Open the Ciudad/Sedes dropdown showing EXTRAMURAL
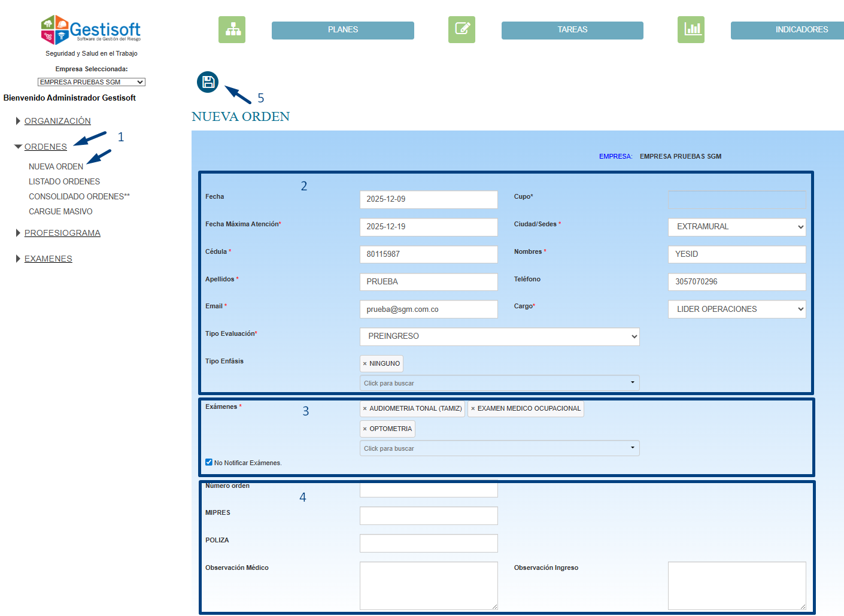Screen dimensions: 844x616 pos(736,227)
